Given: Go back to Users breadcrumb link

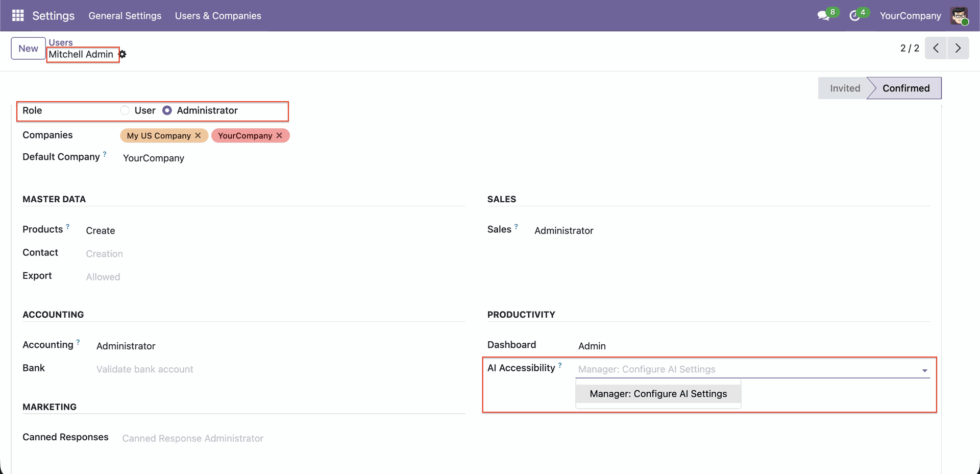Looking at the screenshot, I should tap(61, 42).
